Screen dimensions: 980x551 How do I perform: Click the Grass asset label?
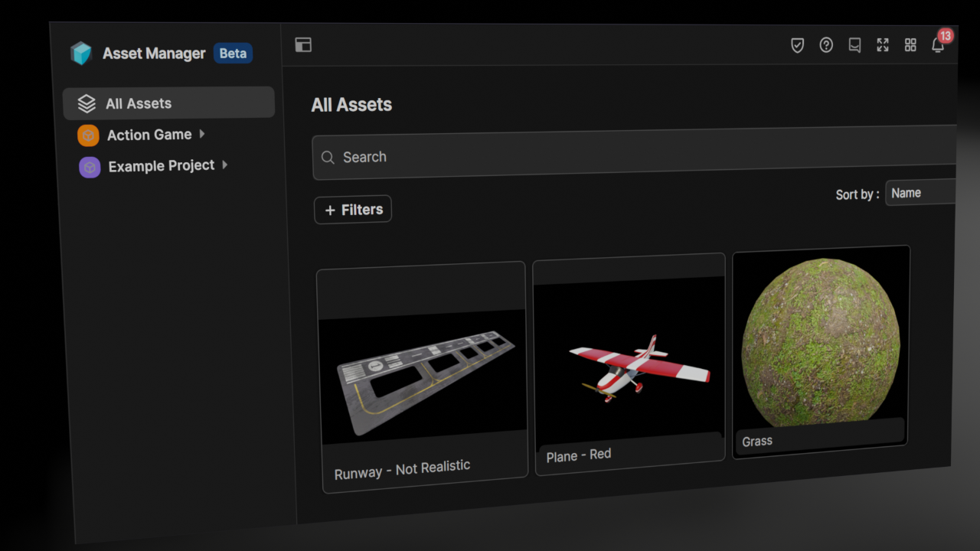click(757, 442)
